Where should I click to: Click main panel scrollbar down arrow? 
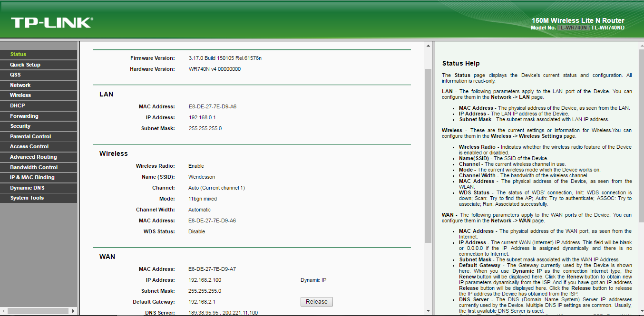[x=428, y=311]
